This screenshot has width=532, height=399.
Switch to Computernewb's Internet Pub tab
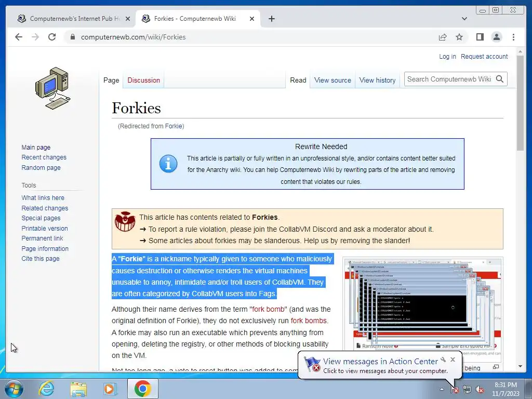coord(73,19)
